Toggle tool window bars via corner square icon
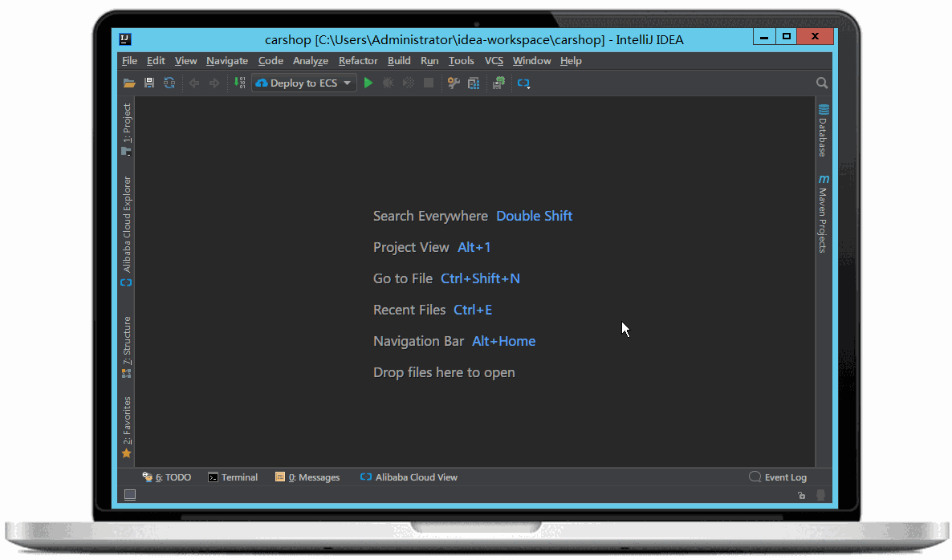The width and height of the screenshot is (952, 560). click(130, 495)
